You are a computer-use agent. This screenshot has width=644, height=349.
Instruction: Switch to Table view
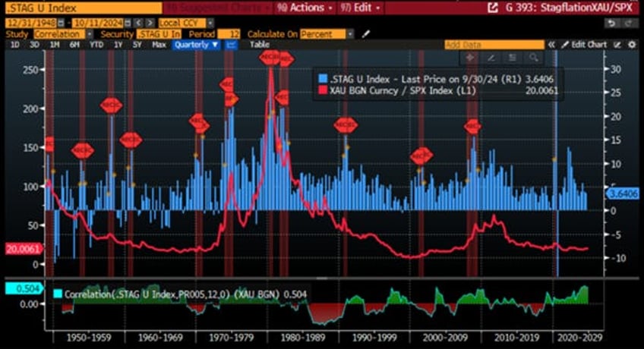point(260,45)
